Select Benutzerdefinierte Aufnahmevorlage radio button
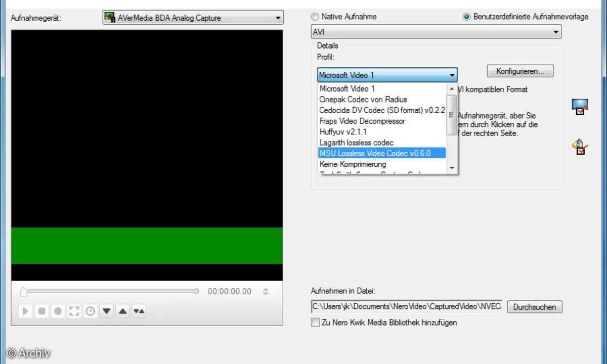 466,17
